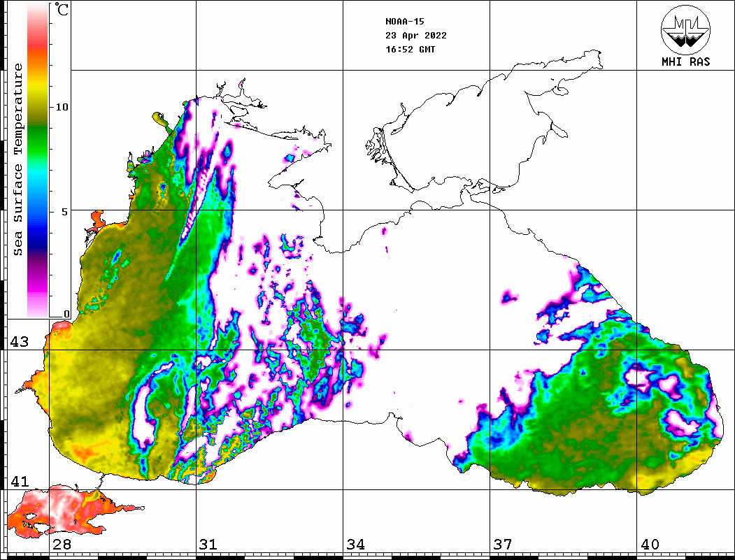
Task: Click latitude label 43
Action: click(x=20, y=342)
